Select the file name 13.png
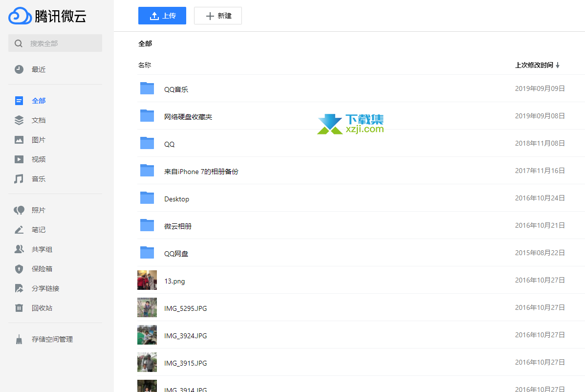This screenshot has height=392, width=585. coord(174,281)
